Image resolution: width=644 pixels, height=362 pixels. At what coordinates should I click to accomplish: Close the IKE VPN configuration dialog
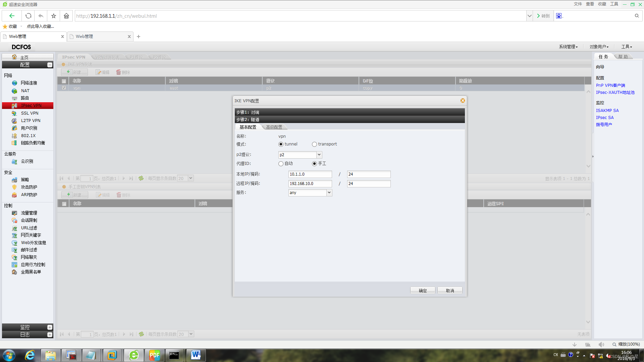[463, 101]
